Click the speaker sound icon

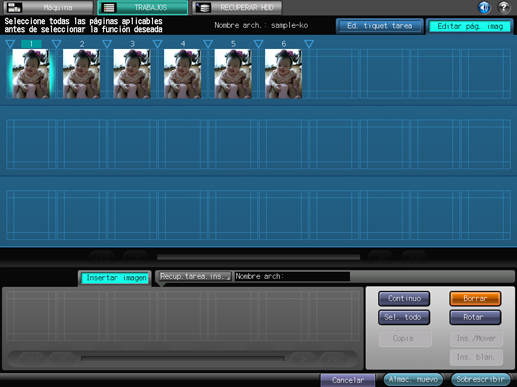coord(484,7)
